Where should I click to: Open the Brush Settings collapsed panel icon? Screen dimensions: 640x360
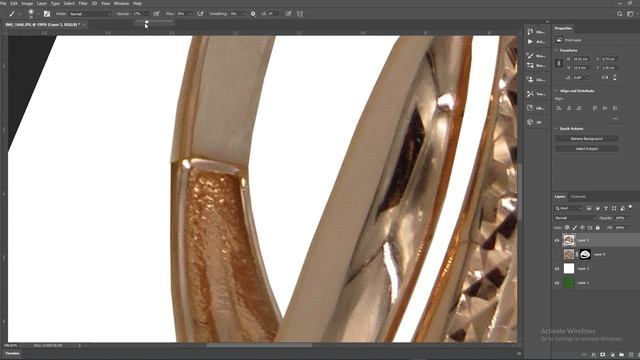530,65
